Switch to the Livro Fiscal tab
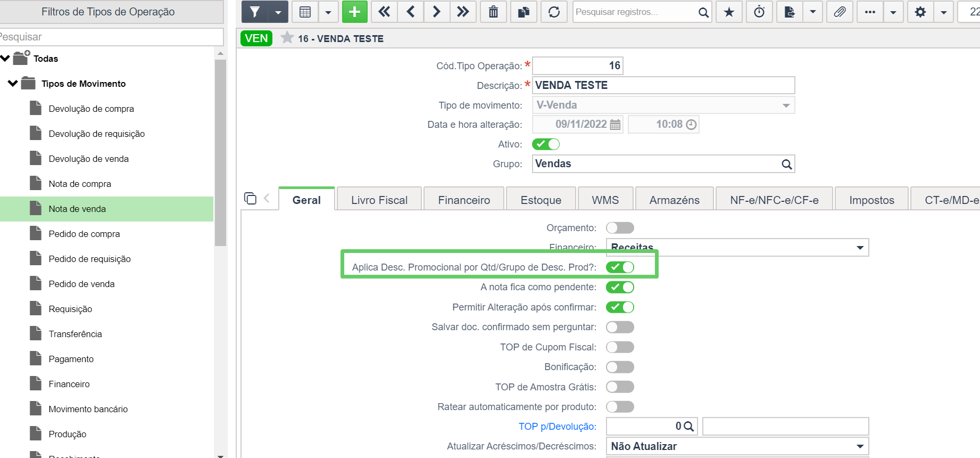Screen dimensions: 980x458 tap(379, 200)
